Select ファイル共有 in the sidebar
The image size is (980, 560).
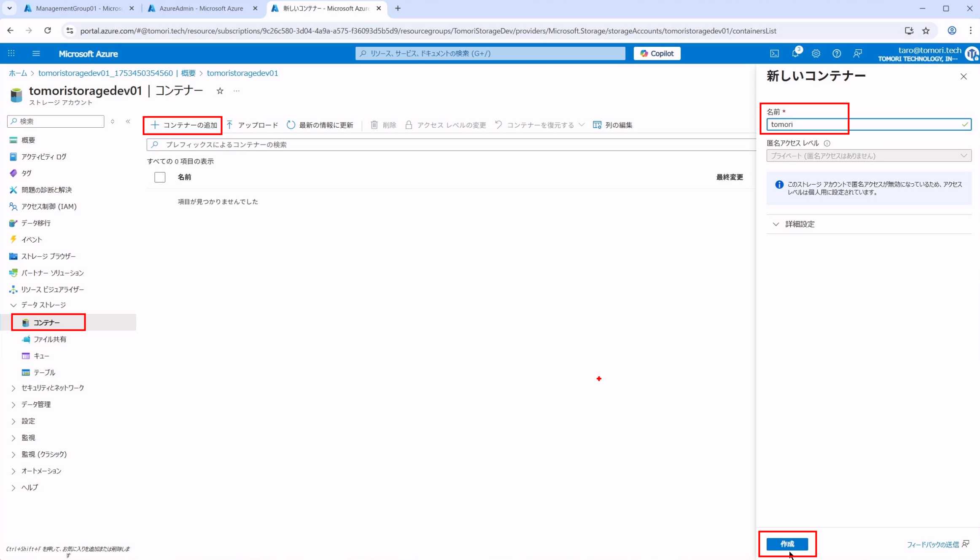[49, 339]
